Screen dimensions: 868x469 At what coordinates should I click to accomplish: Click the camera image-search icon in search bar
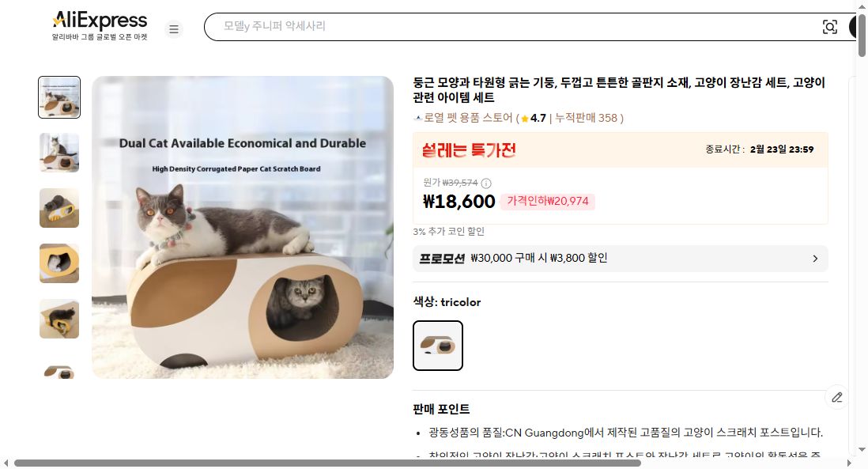point(830,26)
